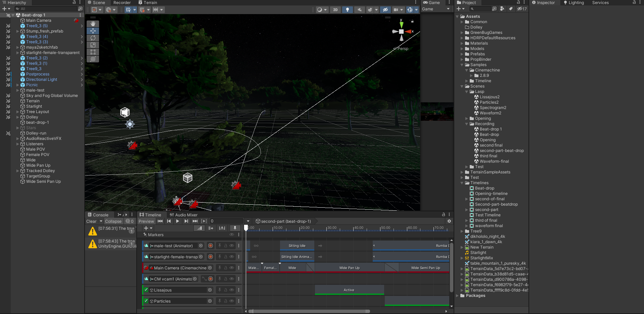Select the Wide Pan Up camera clip
644x314 pixels.
(x=350, y=268)
